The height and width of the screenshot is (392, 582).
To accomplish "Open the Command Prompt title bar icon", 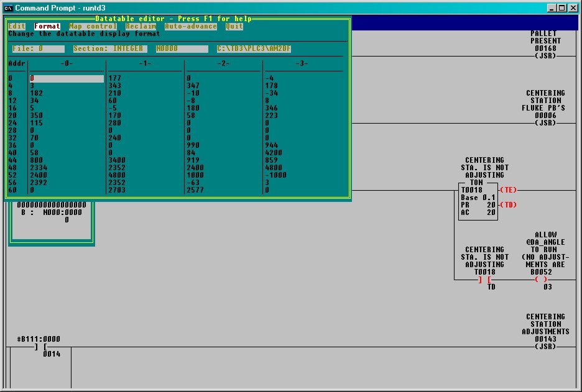I will 8,8.
